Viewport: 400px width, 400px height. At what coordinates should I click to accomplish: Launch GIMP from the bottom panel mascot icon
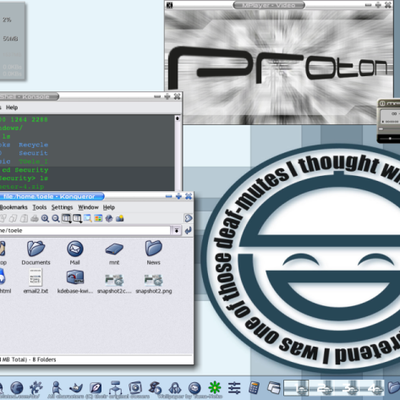(x=76, y=388)
